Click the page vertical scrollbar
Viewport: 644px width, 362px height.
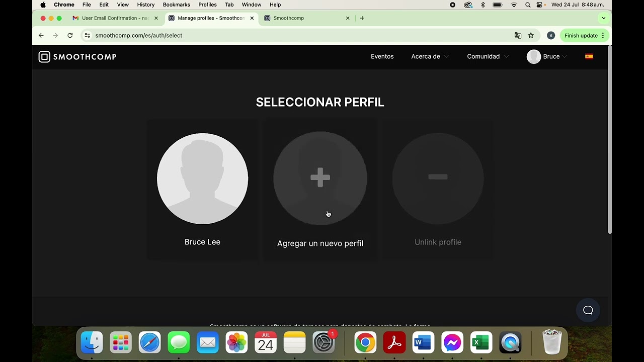(610, 140)
